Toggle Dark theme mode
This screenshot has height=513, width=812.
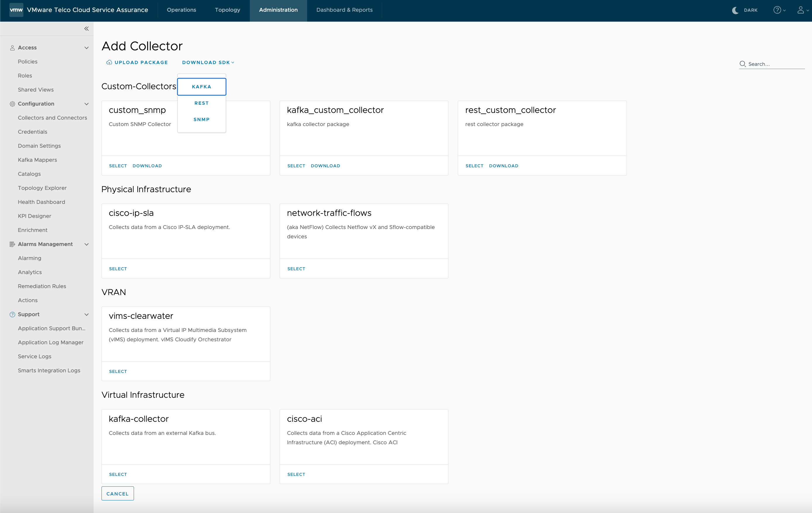coord(744,10)
